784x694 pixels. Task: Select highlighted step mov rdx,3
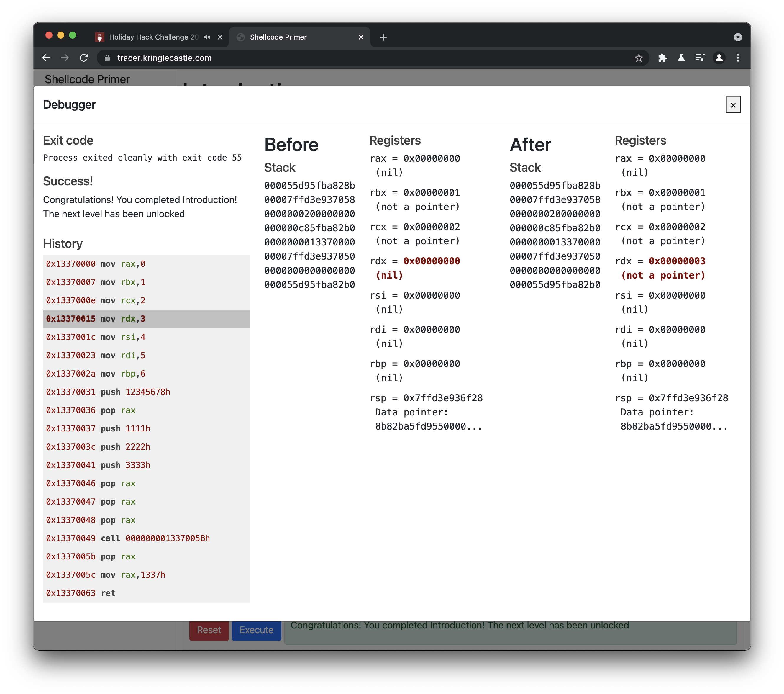[147, 319]
